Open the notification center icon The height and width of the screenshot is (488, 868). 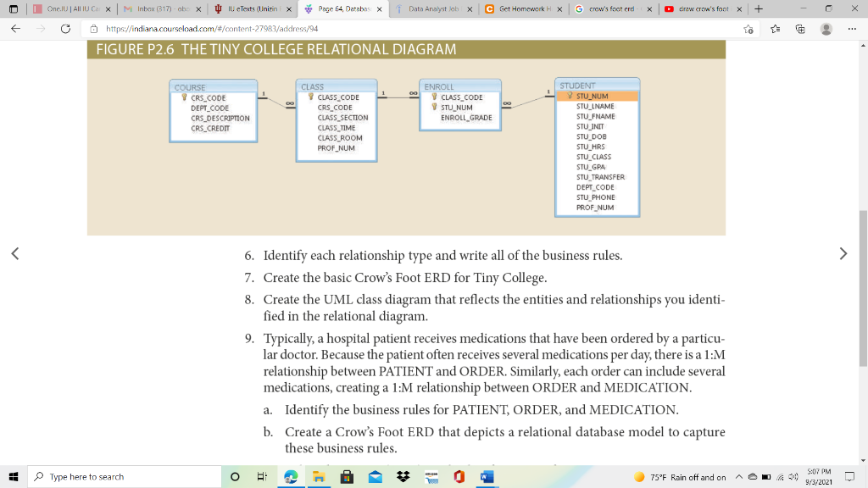[x=849, y=476]
